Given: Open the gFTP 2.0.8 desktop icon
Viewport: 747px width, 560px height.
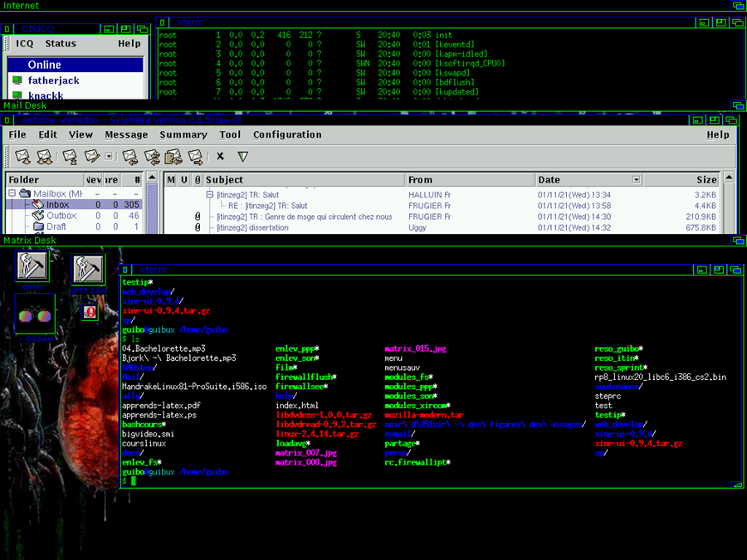Looking at the screenshot, I should click(88, 269).
